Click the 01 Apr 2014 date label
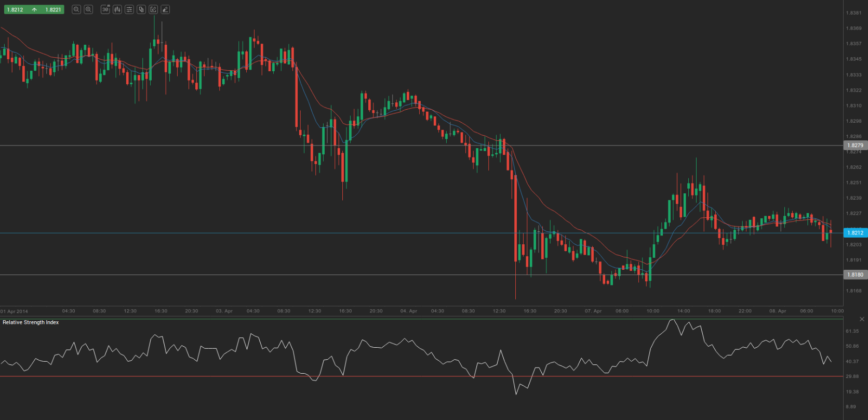 click(15, 311)
